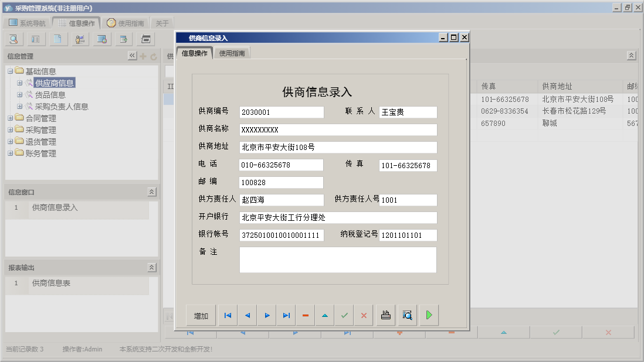The image size is (644, 362).
Task: Expand the 采购管理 tree node
Action: pyautogui.click(x=10, y=130)
